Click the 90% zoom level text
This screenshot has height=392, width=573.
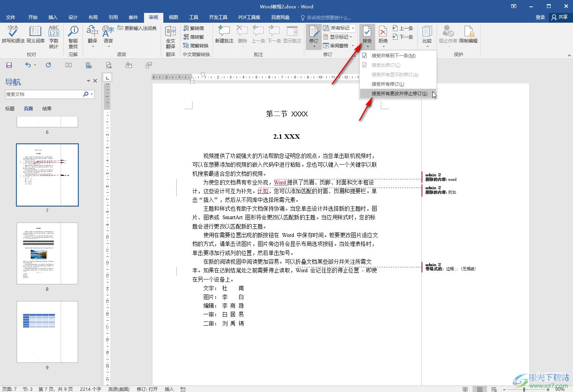click(559, 389)
